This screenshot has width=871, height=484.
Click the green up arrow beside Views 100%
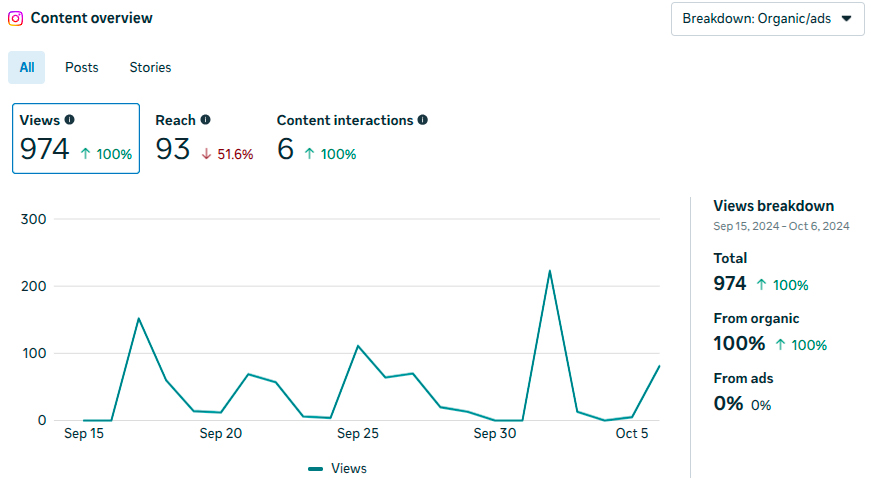tap(85, 154)
